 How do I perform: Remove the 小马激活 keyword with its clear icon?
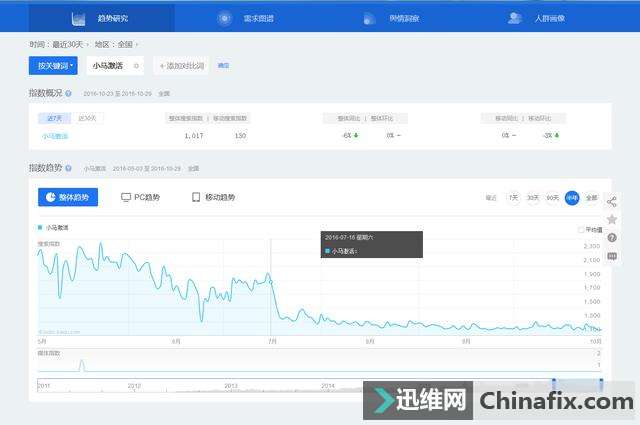point(136,66)
